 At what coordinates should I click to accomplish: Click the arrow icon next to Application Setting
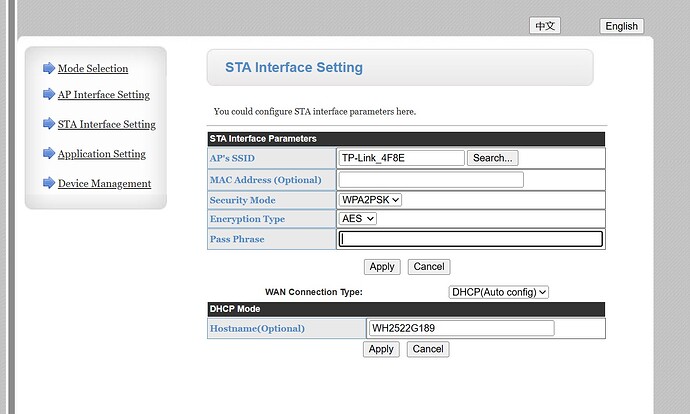click(48, 153)
